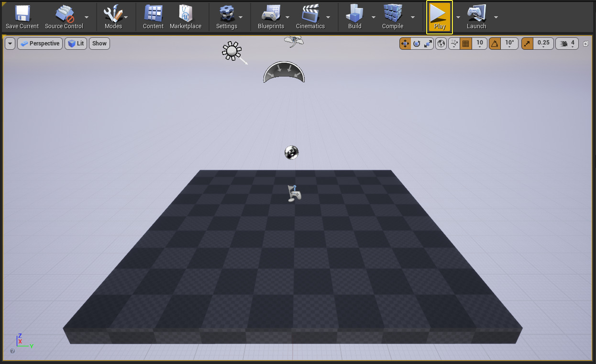
Task: Select the translate gizmo tool
Action: 405,44
